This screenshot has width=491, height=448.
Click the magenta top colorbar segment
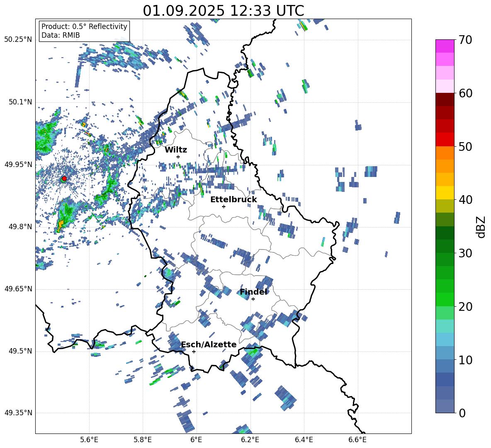point(445,46)
